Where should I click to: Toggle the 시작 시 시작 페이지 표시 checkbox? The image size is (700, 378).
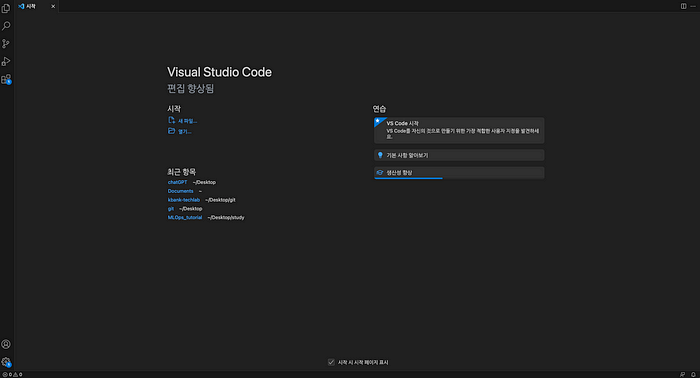[x=331, y=362]
